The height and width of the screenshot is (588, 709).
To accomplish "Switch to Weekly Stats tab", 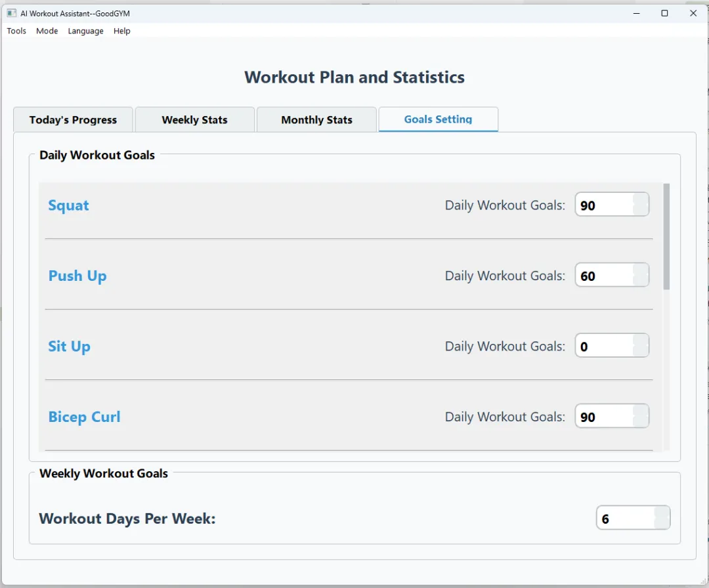I will point(195,120).
